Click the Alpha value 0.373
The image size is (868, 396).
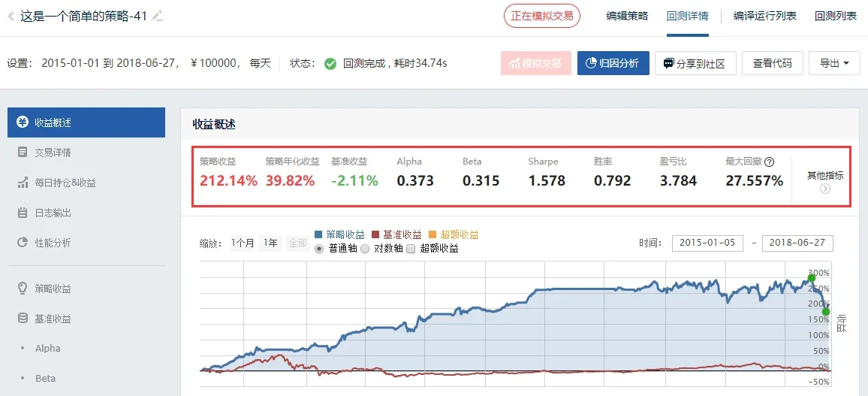click(415, 180)
